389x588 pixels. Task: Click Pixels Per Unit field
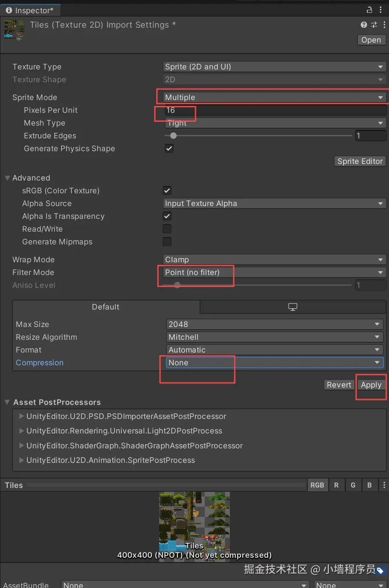(x=275, y=110)
